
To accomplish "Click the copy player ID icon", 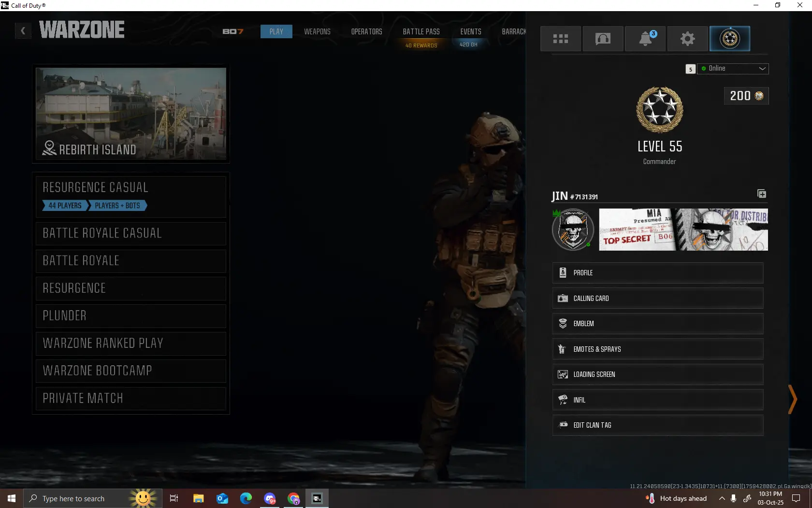I will 761,194.
